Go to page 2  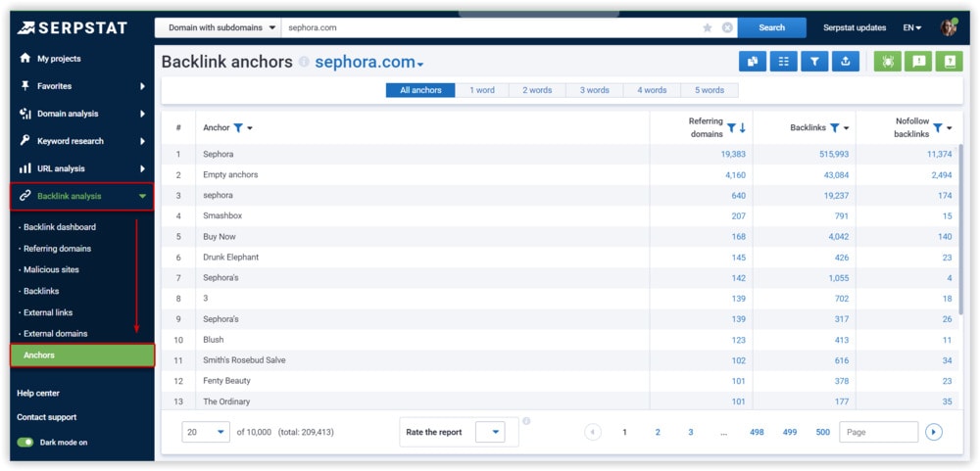658,432
